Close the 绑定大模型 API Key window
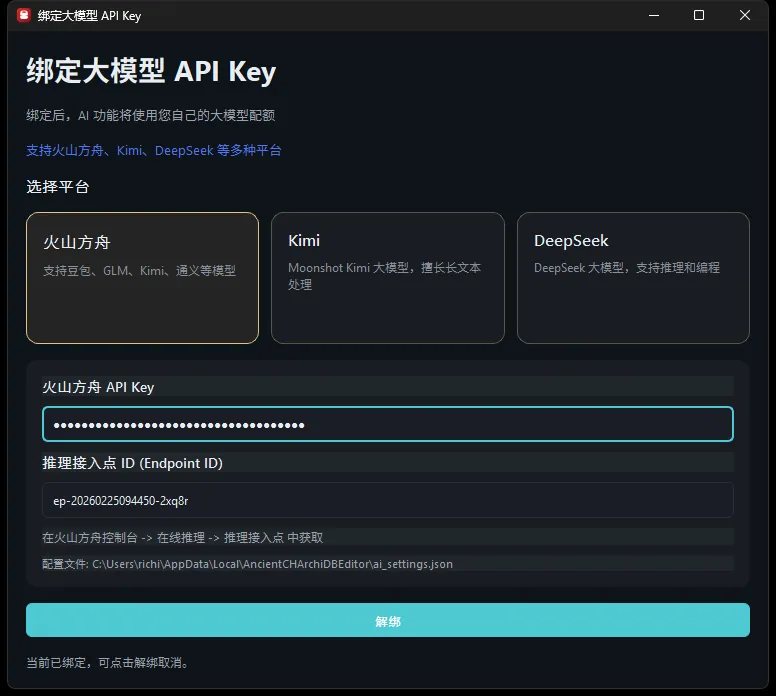This screenshot has width=776, height=696. [745, 15]
